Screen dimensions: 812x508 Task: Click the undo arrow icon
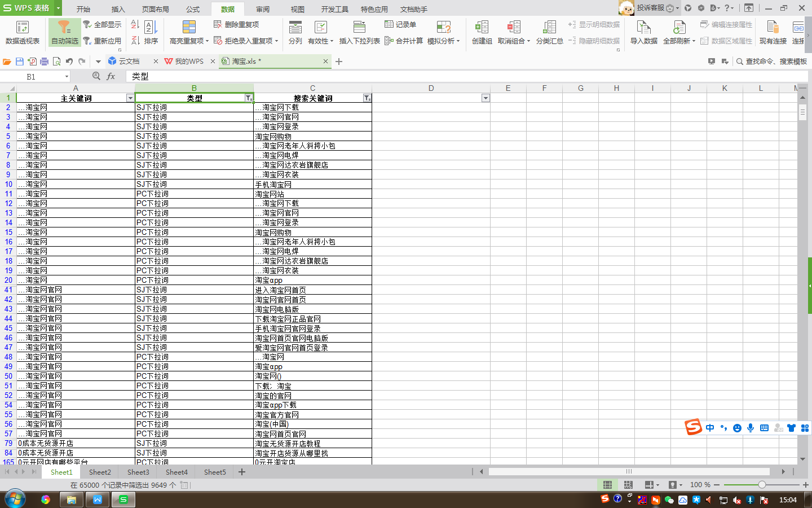(69, 61)
